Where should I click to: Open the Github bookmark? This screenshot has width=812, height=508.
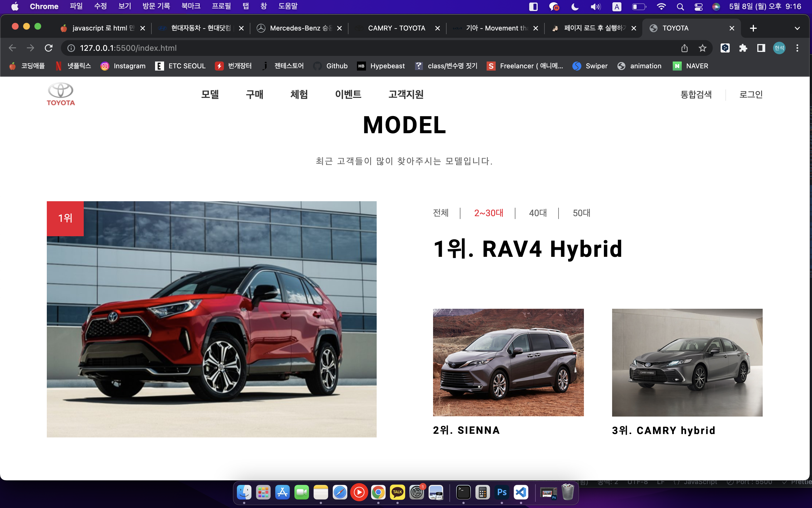330,66
